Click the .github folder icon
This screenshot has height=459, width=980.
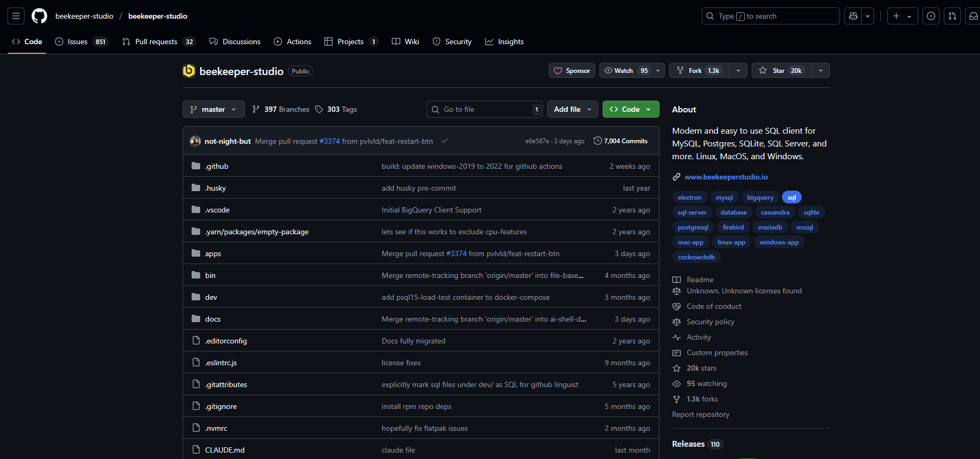(196, 166)
